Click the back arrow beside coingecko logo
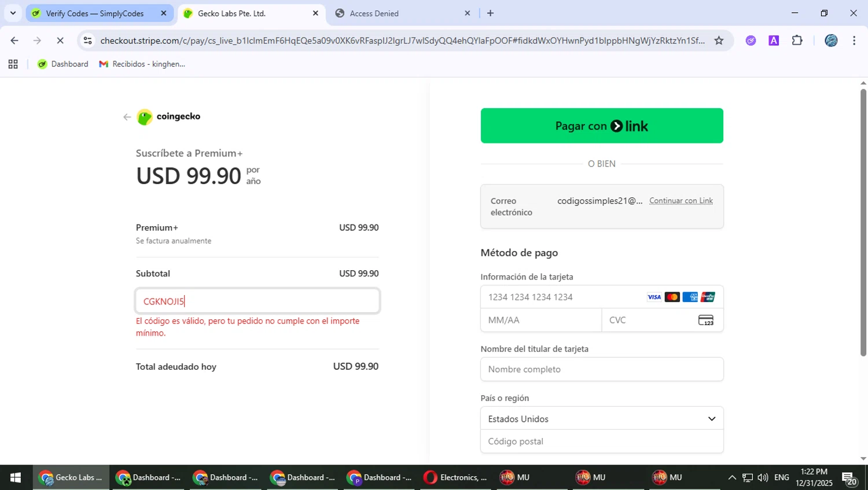The height and width of the screenshot is (490, 868). [x=127, y=117]
